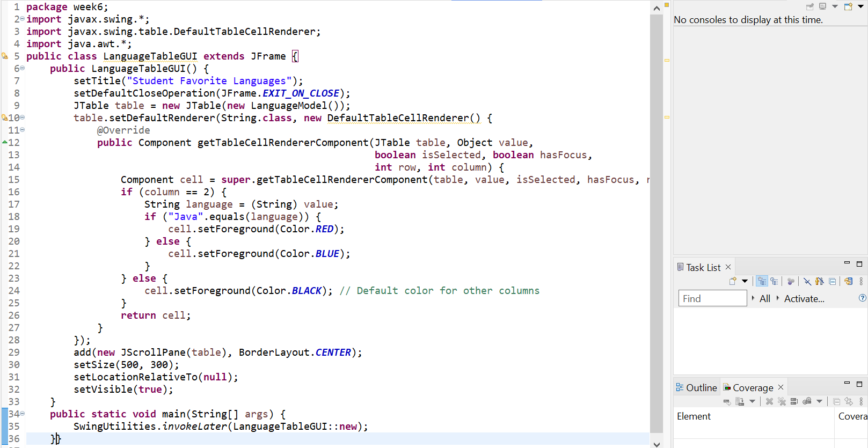Expand the All working set arrow
This screenshot has width=868, height=448.
tap(753, 298)
